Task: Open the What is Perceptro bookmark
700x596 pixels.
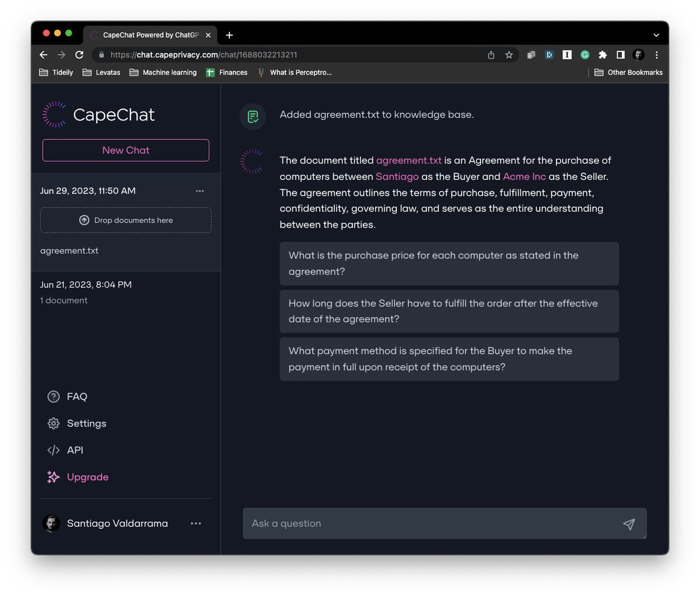Action: tap(295, 72)
